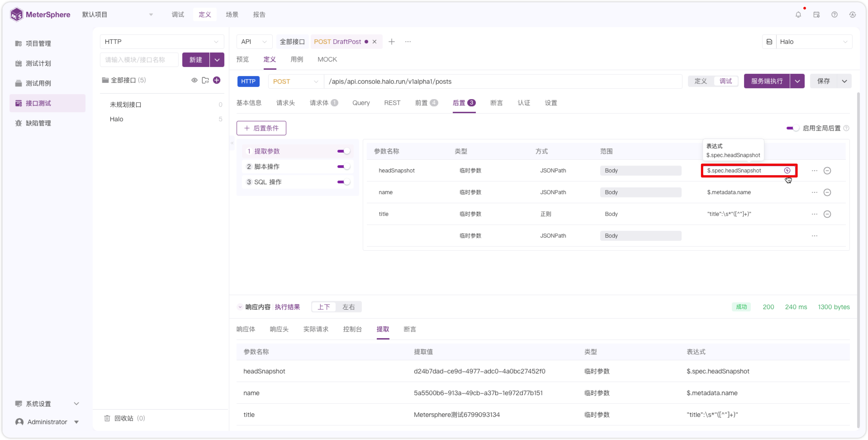Screen dimensions: 868x440
Task: Toggle 启用全局后置 switch
Action: (x=793, y=128)
